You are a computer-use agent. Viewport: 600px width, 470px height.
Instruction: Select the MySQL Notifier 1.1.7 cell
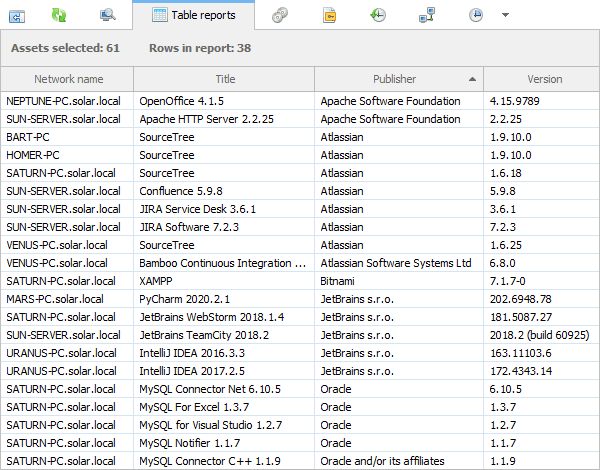point(224,443)
